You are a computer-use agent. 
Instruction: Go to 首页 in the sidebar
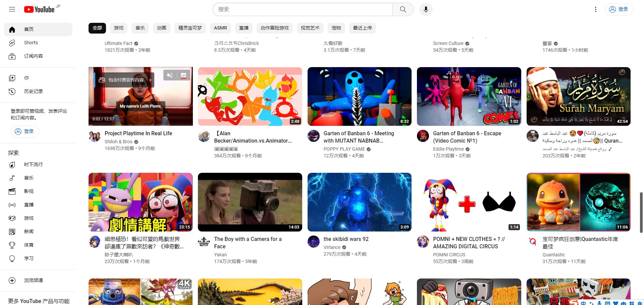click(38, 30)
